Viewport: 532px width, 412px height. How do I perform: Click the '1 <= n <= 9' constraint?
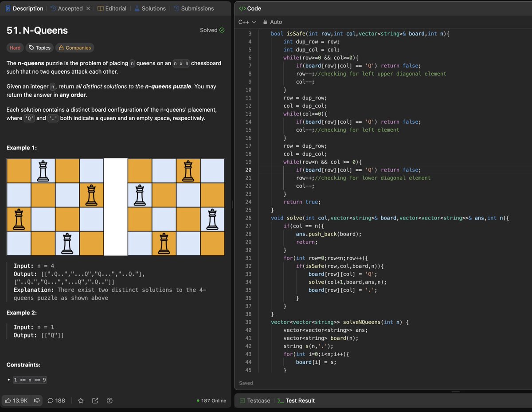click(30, 380)
